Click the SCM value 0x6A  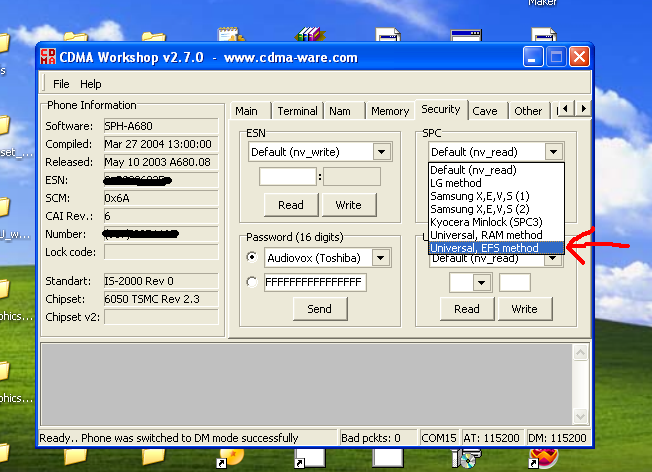(161, 198)
